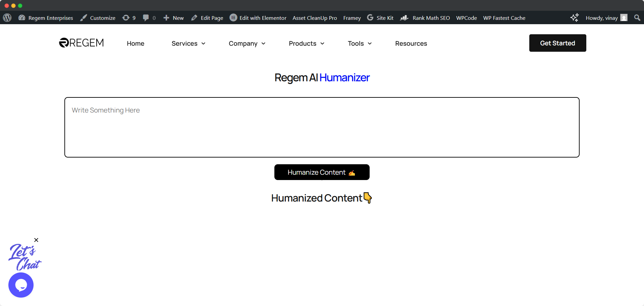Open WP Fastest Cache menu

(504, 18)
